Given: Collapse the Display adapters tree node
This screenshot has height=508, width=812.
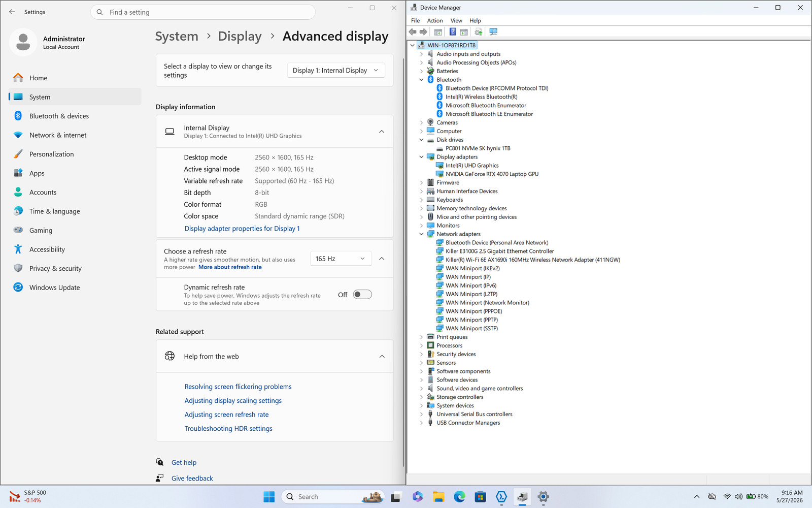Looking at the screenshot, I should [421, 157].
